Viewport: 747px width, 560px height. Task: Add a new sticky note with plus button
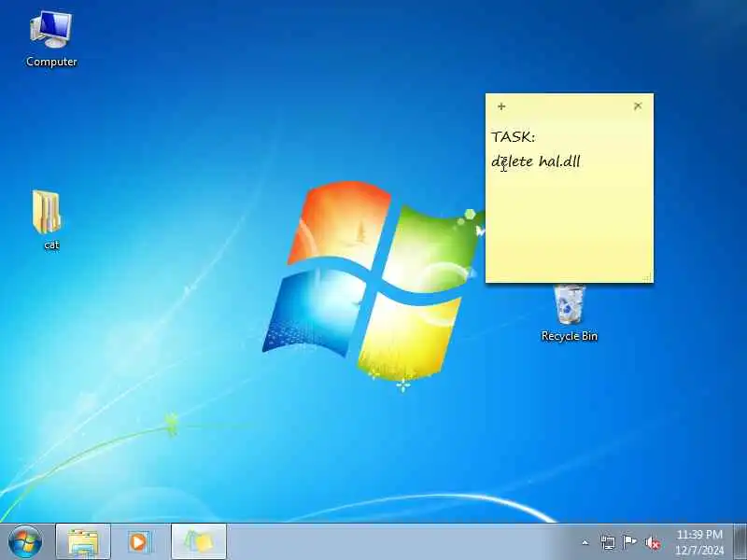pyautogui.click(x=501, y=106)
